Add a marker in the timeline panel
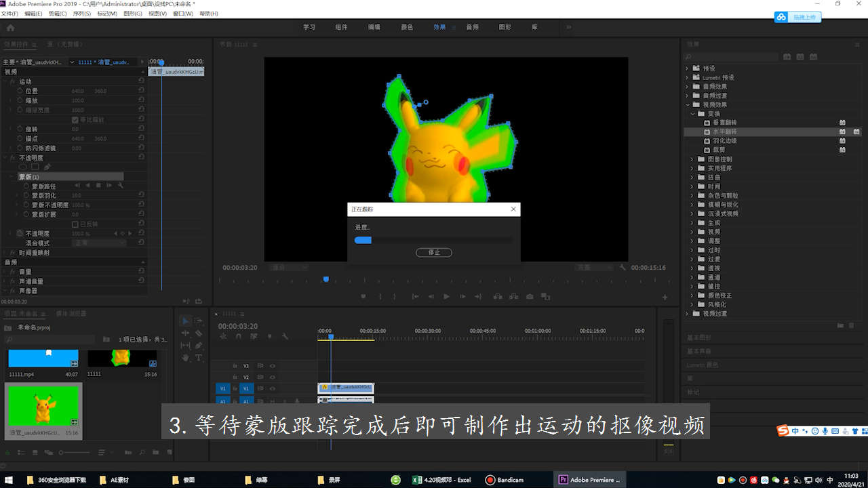This screenshot has width=868, height=488. click(270, 336)
